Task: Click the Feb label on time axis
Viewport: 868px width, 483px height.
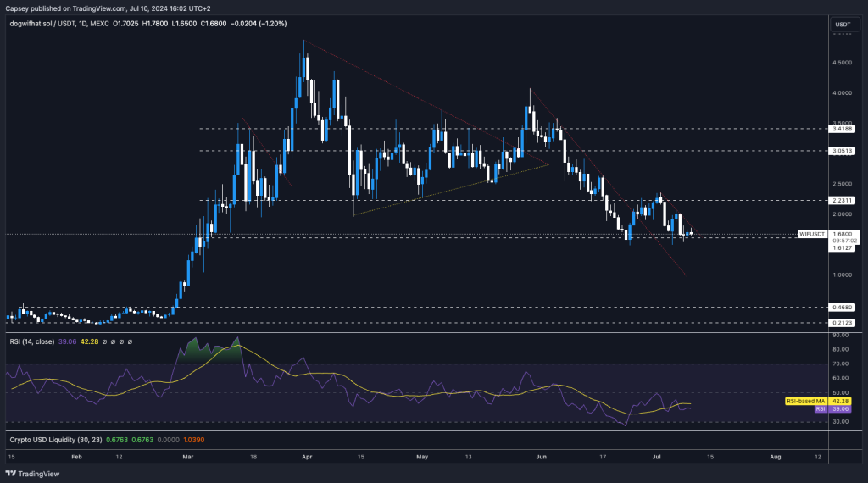Action: [76, 457]
